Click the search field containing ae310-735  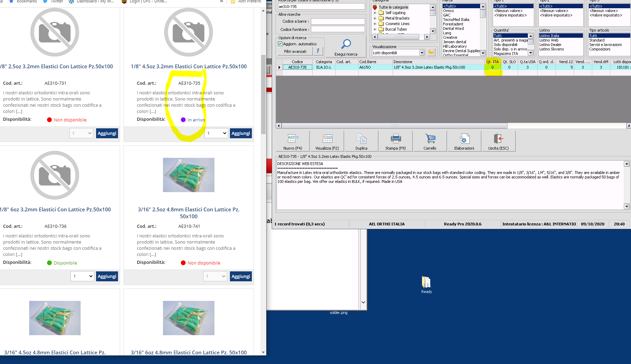[x=321, y=6]
